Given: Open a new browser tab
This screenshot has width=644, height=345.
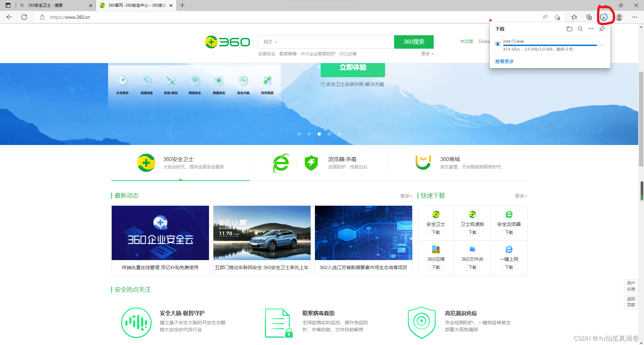Looking at the screenshot, I should (182, 5).
